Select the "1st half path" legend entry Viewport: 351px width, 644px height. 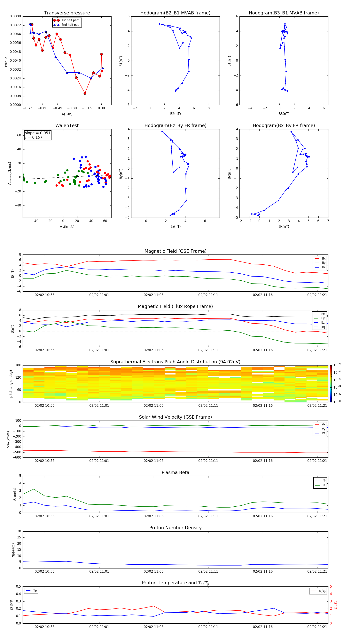[67, 20]
